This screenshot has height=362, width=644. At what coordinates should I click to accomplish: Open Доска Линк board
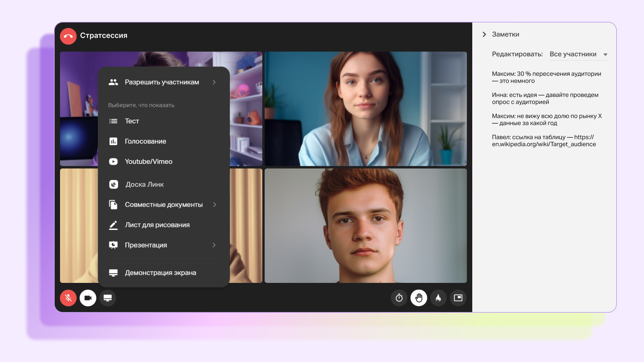pyautogui.click(x=144, y=184)
